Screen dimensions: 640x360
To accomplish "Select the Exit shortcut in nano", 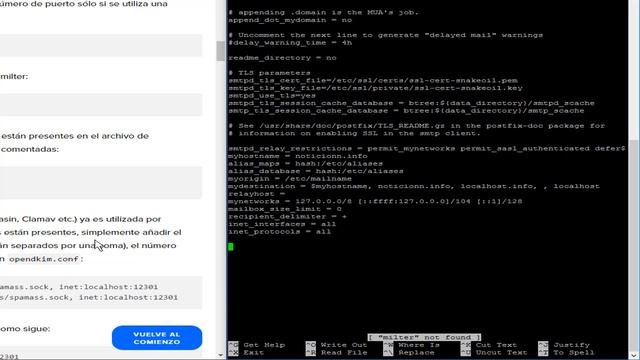I will coord(247,353).
